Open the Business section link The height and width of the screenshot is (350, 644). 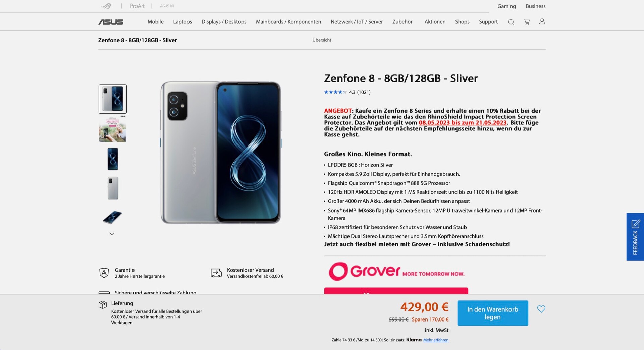(x=535, y=6)
